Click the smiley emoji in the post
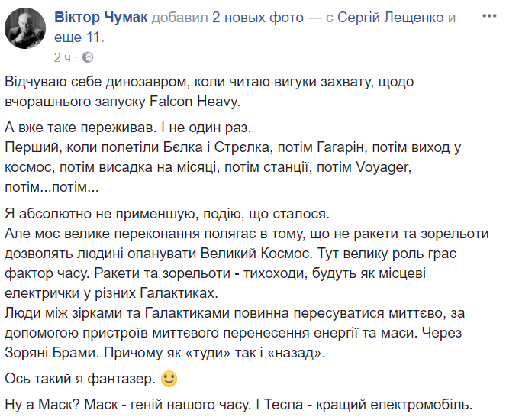This screenshot has width=506, height=420. [x=169, y=378]
